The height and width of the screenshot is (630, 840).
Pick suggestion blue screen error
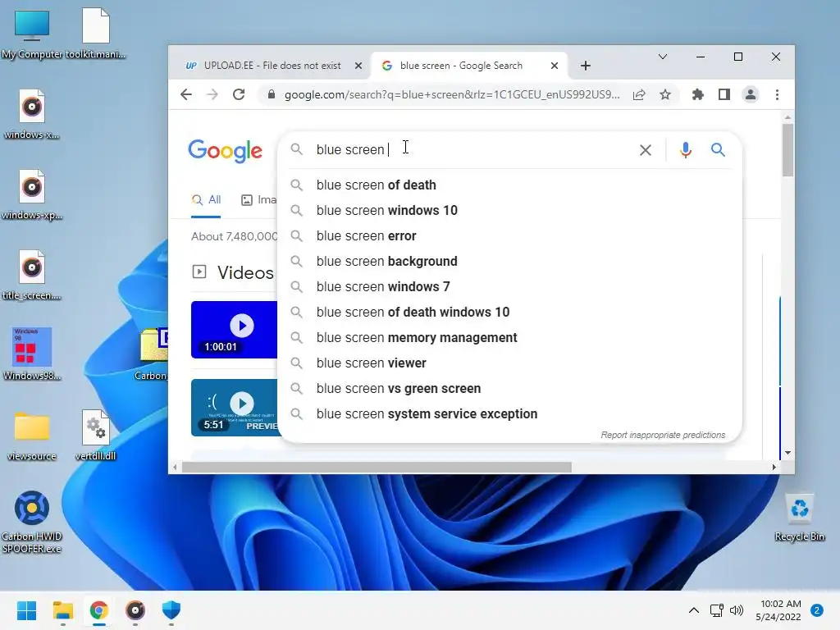[510, 235]
